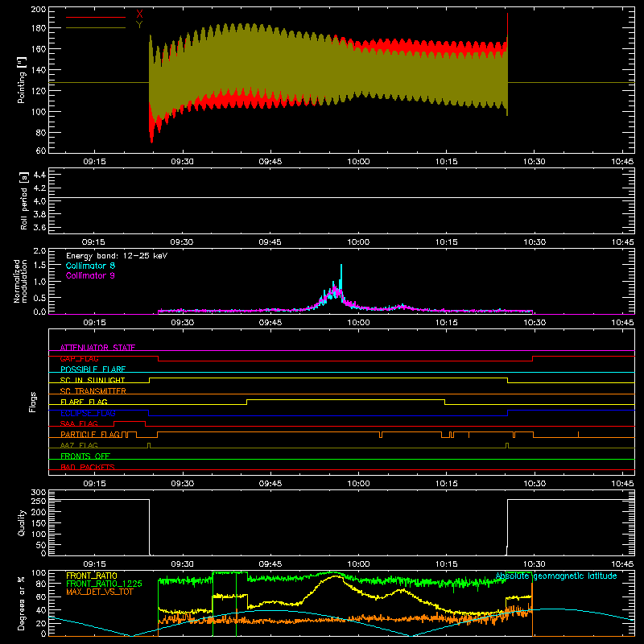Click the SAA_FLAG label

tap(79, 423)
